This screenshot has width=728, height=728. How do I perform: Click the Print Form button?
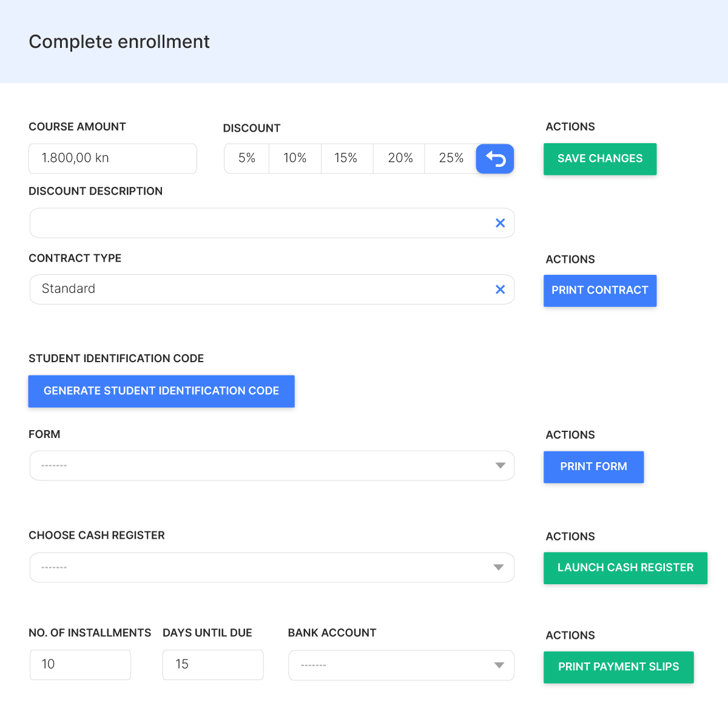coord(593,467)
